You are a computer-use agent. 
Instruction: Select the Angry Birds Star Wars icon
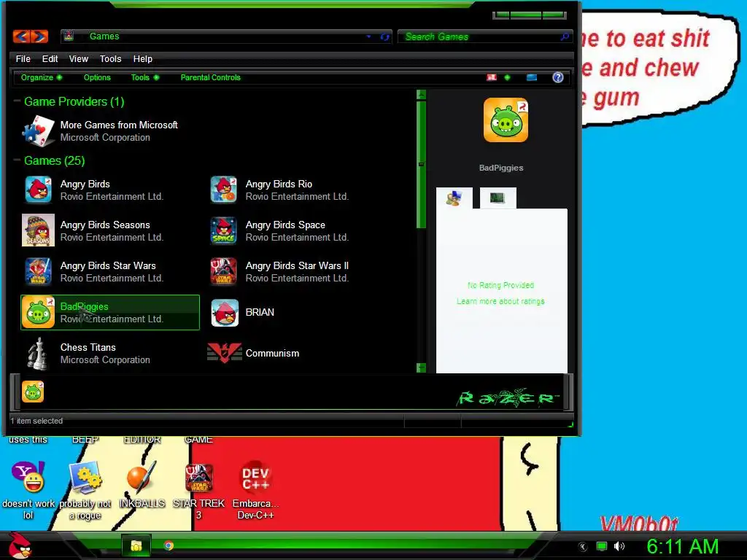(x=38, y=271)
